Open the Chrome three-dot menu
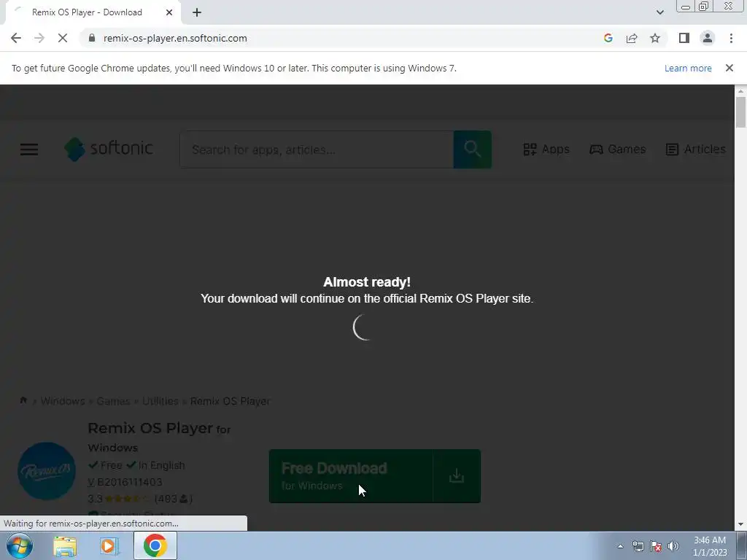 [731, 38]
